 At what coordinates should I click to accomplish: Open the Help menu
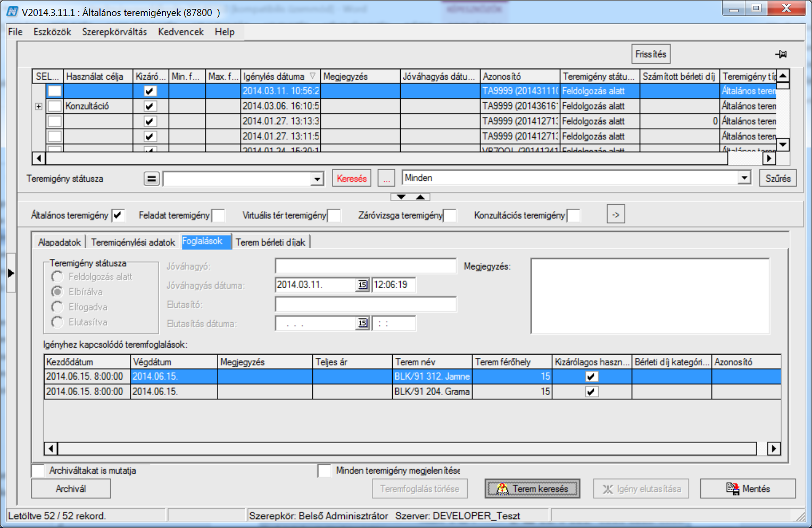click(x=225, y=32)
